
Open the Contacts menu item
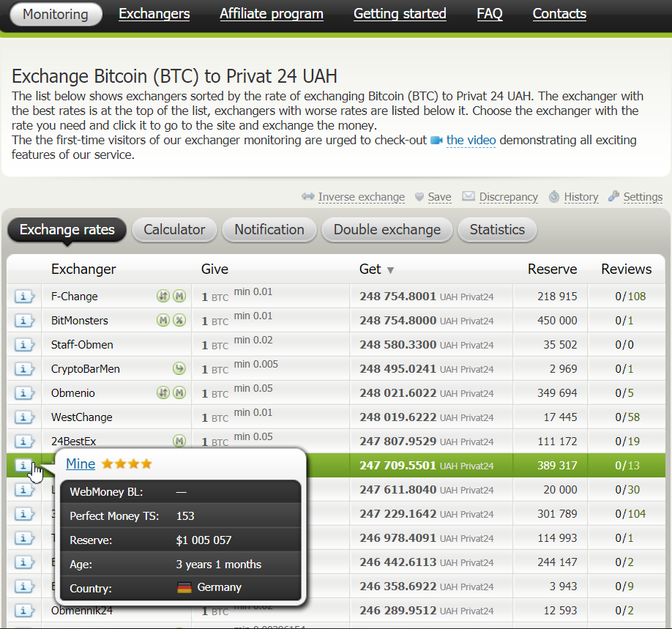tap(559, 14)
